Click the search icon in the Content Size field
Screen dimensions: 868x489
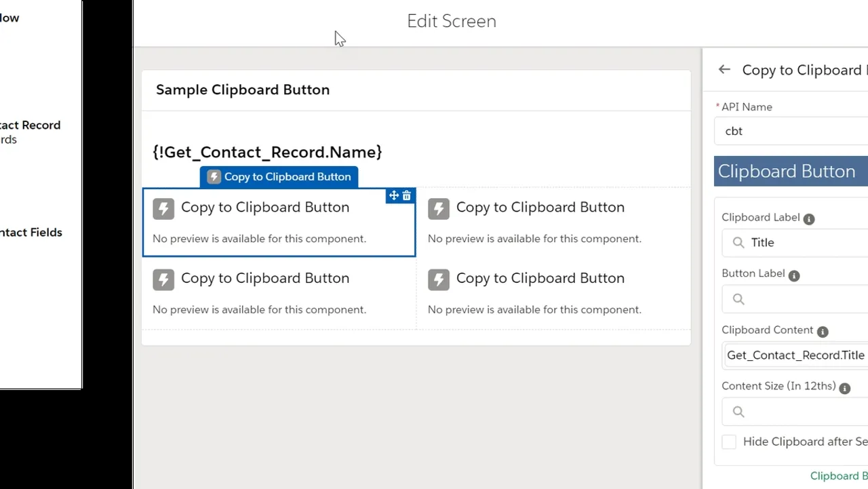(738, 412)
